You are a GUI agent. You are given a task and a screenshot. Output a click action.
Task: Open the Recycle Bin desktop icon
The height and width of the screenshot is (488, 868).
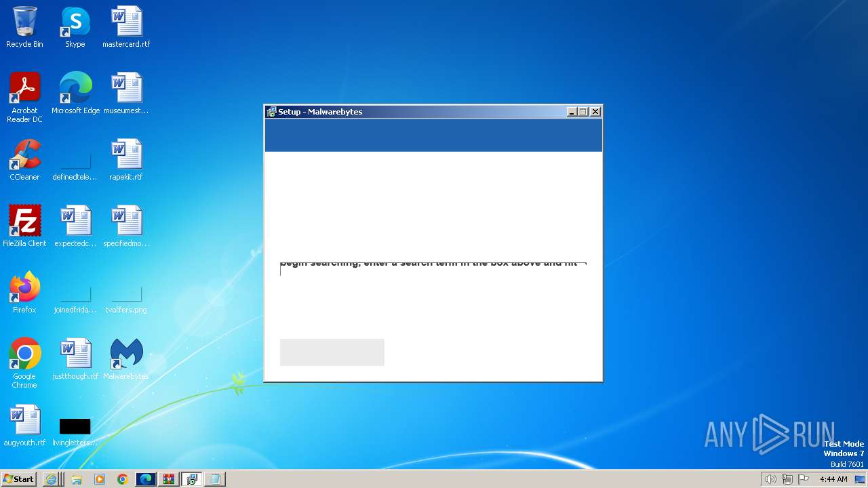[24, 27]
